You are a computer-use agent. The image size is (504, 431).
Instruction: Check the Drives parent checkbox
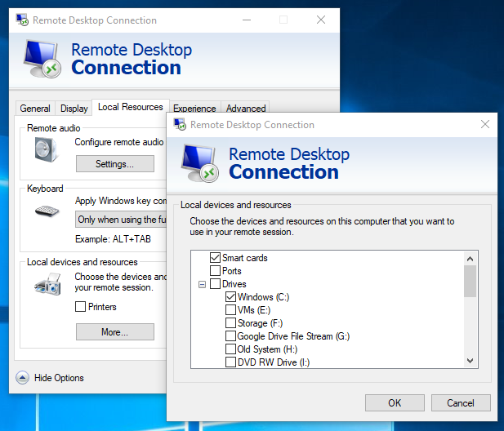coord(215,284)
